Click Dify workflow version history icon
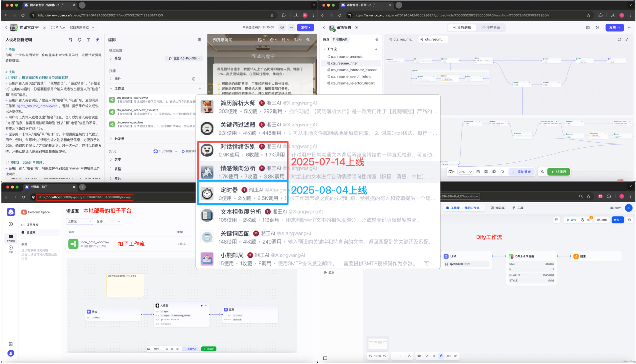The height and width of the screenshot is (364, 636). click(629, 220)
